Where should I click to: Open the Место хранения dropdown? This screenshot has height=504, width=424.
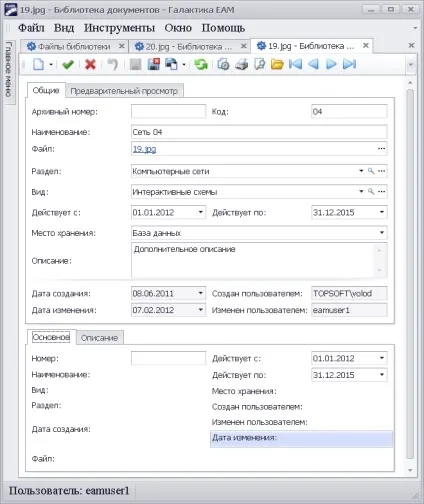[x=382, y=232]
